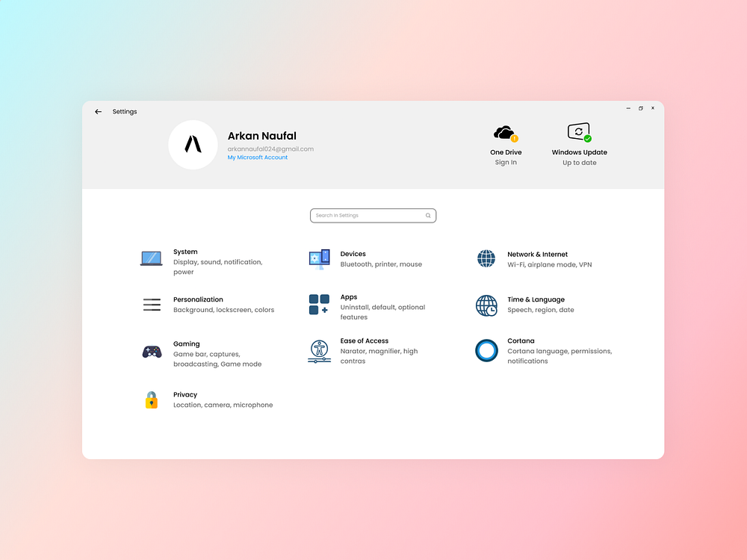
Task: Check Windows Update Up to date status
Action: pyautogui.click(x=579, y=162)
